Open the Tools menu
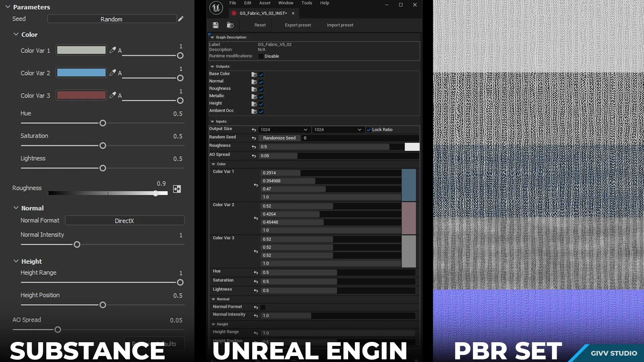The height and width of the screenshot is (362, 644). 307,3
